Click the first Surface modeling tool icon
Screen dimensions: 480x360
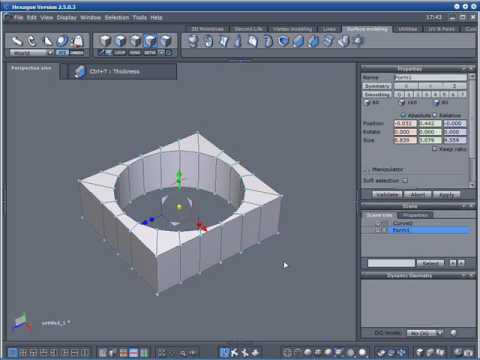pos(193,41)
